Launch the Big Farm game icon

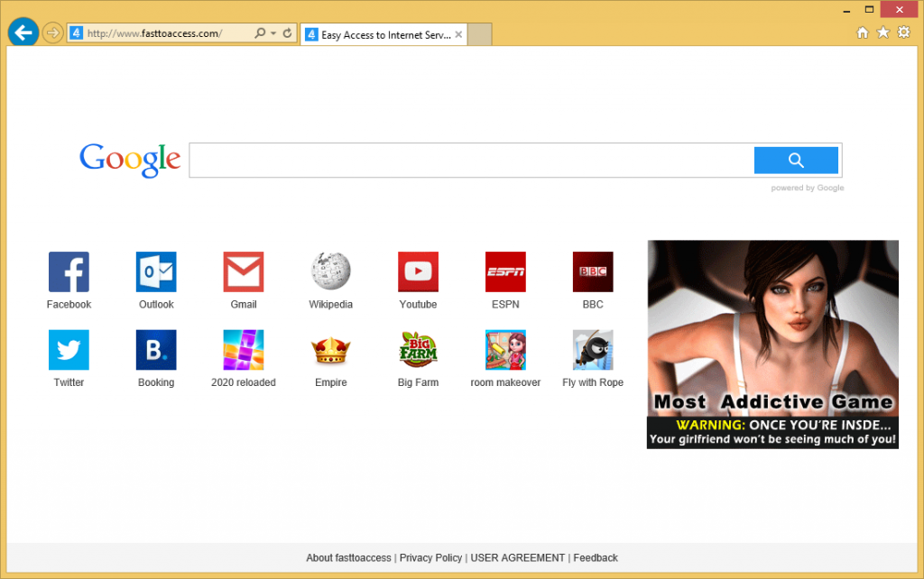pyautogui.click(x=418, y=350)
